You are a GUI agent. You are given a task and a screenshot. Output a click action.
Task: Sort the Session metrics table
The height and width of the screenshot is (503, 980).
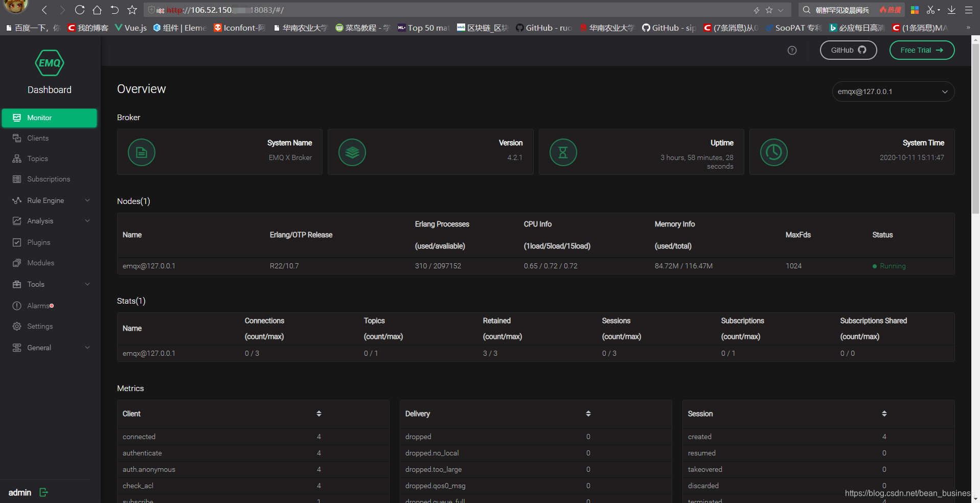884,414
